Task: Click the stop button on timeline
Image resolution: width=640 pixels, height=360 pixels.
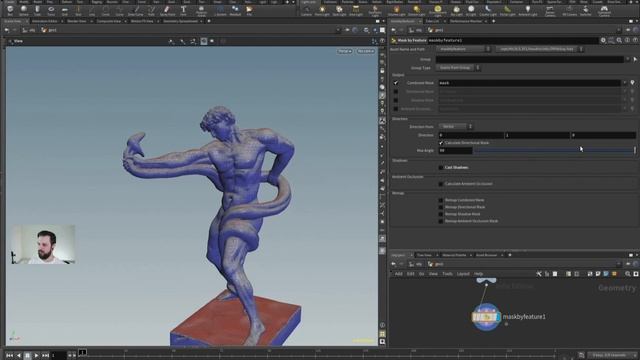Action: [x=27, y=356]
